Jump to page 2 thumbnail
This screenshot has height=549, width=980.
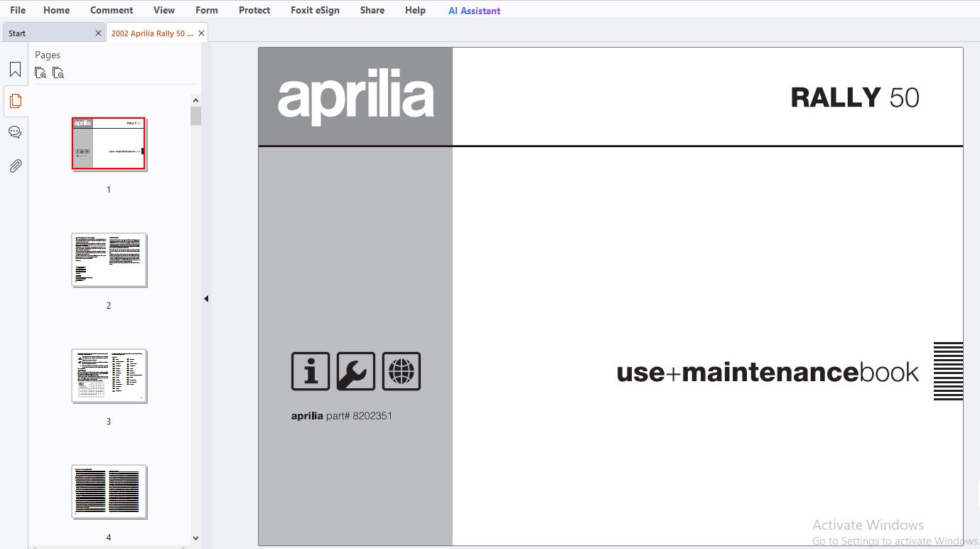click(x=109, y=260)
